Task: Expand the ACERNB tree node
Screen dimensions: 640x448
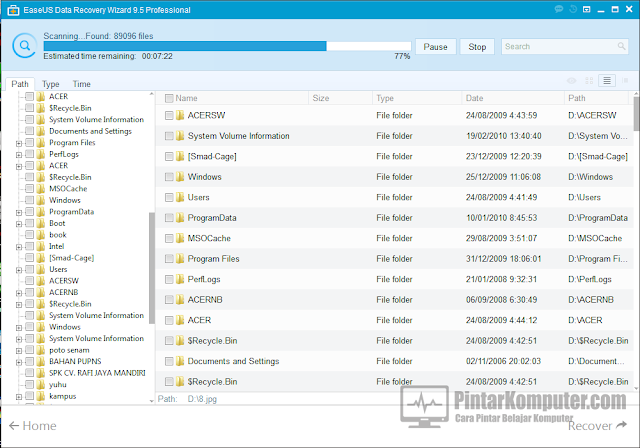Action: [19, 293]
